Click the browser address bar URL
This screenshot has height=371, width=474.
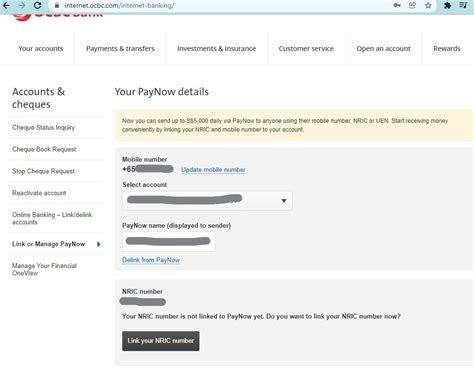(119, 5)
